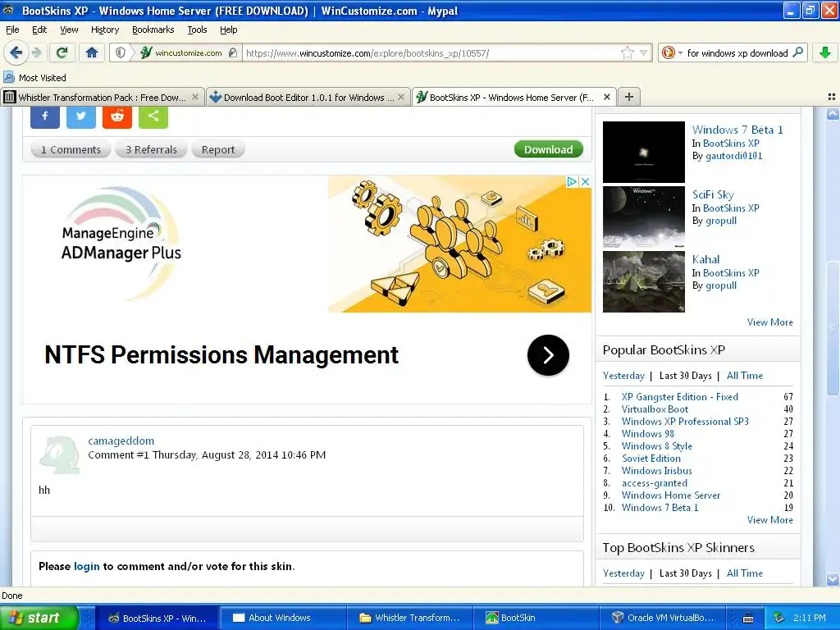The width and height of the screenshot is (840, 630).
Task: Open camageddom's user profile link
Action: pos(121,441)
